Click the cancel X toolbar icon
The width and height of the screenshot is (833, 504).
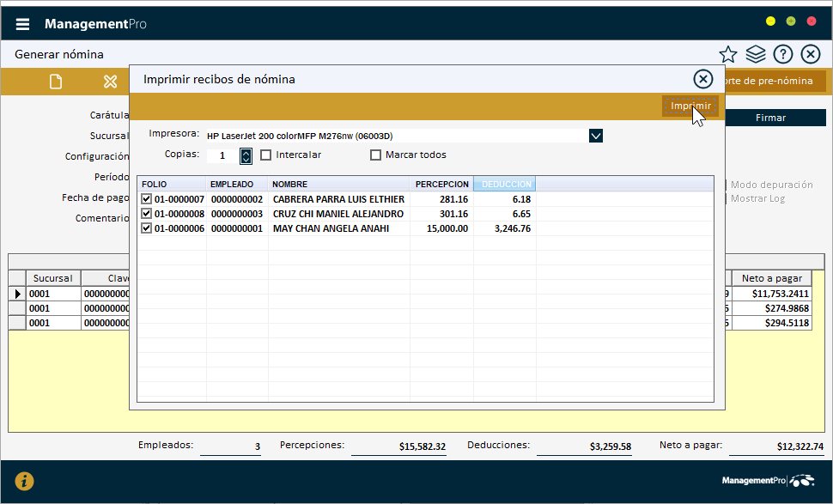110,82
